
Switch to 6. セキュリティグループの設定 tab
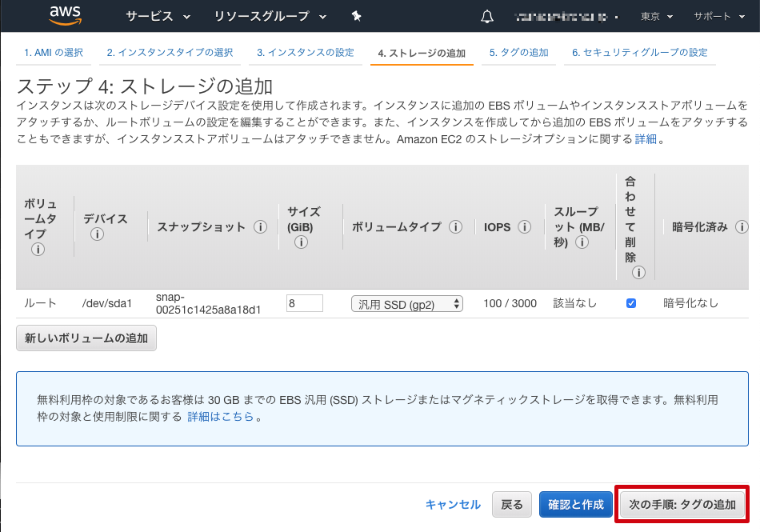(639, 53)
